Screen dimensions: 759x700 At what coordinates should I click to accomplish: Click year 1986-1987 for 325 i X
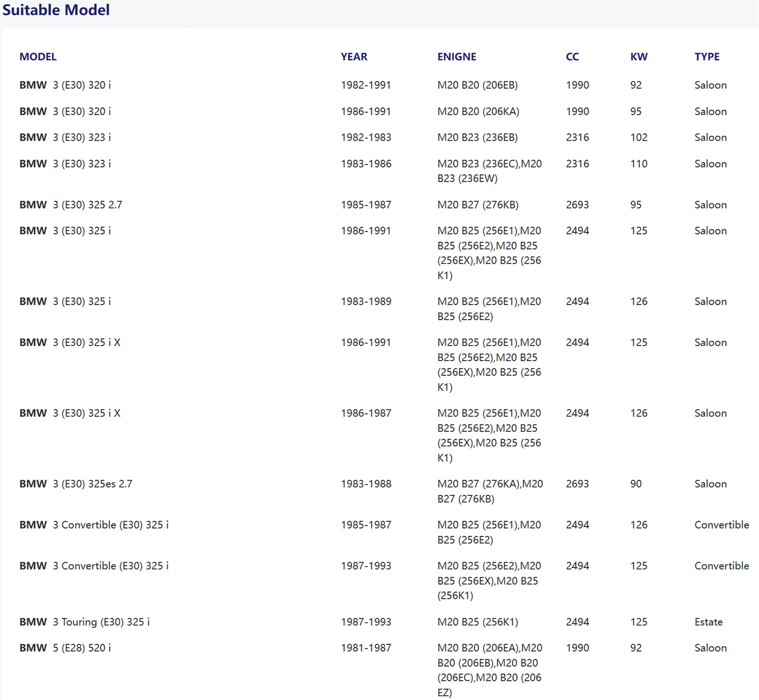click(x=366, y=413)
